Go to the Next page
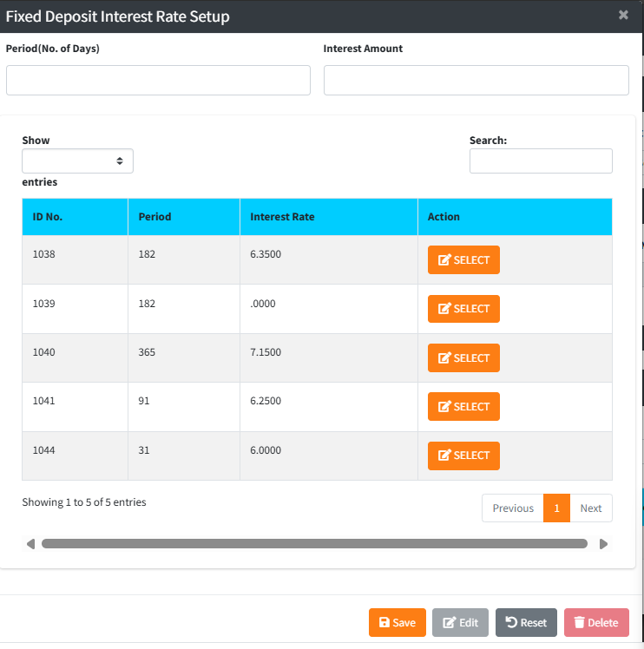The image size is (644, 649). click(x=591, y=508)
